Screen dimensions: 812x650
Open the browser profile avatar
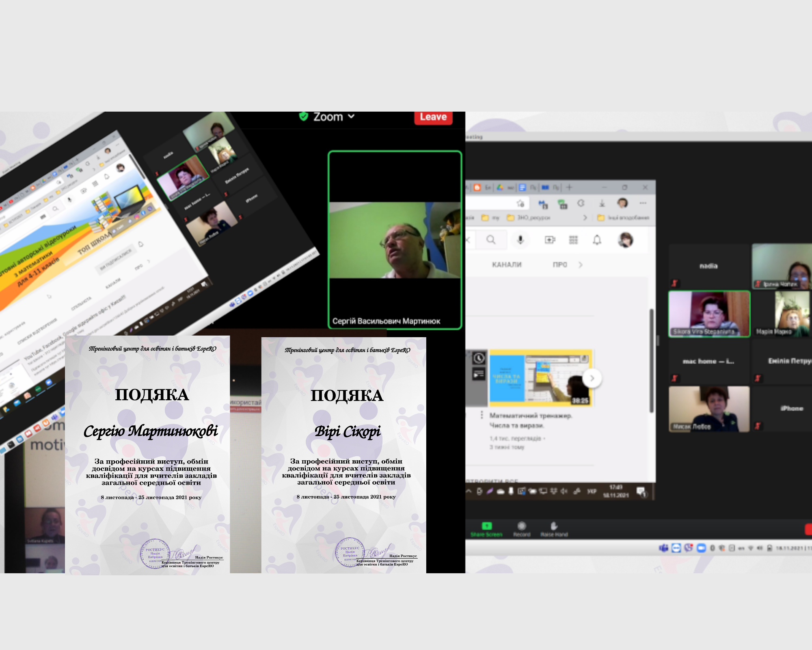point(622,203)
